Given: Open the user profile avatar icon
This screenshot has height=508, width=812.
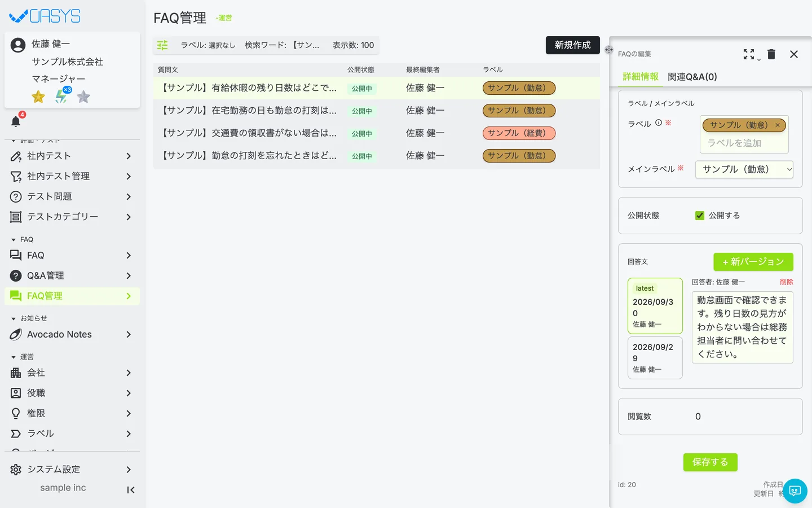Looking at the screenshot, I should (18, 45).
